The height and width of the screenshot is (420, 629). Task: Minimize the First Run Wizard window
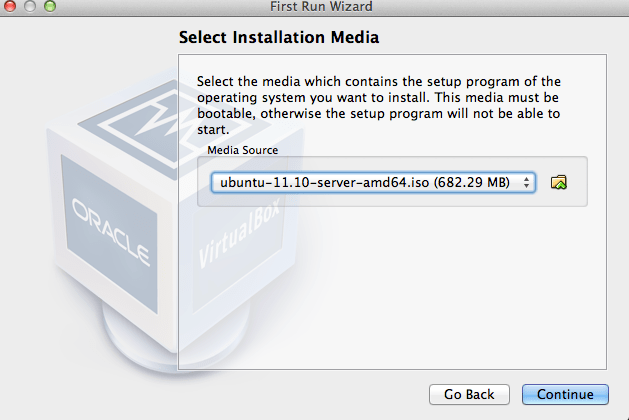tap(30, 7)
